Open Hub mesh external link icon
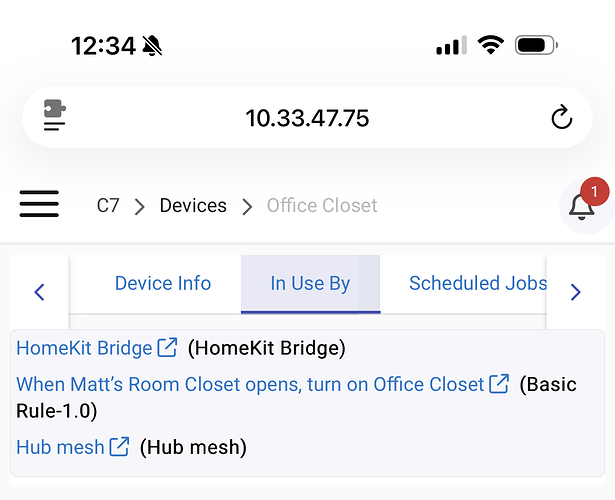This screenshot has width=615, height=500. pos(119,447)
